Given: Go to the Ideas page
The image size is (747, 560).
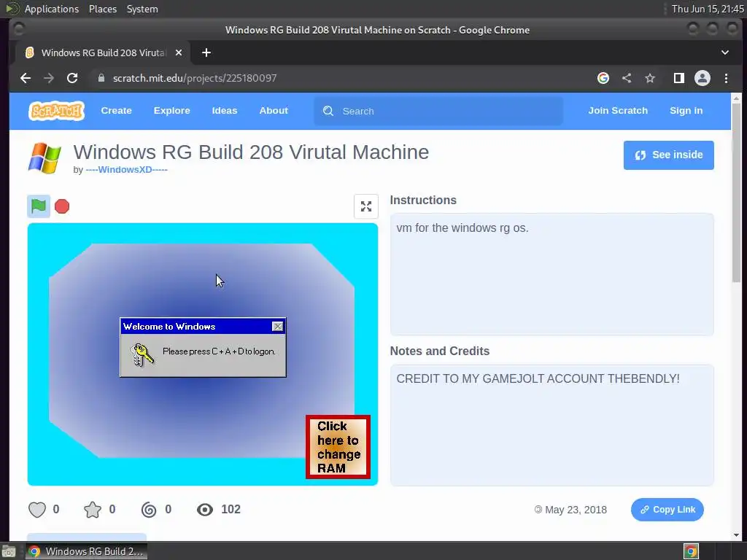Looking at the screenshot, I should [225, 111].
